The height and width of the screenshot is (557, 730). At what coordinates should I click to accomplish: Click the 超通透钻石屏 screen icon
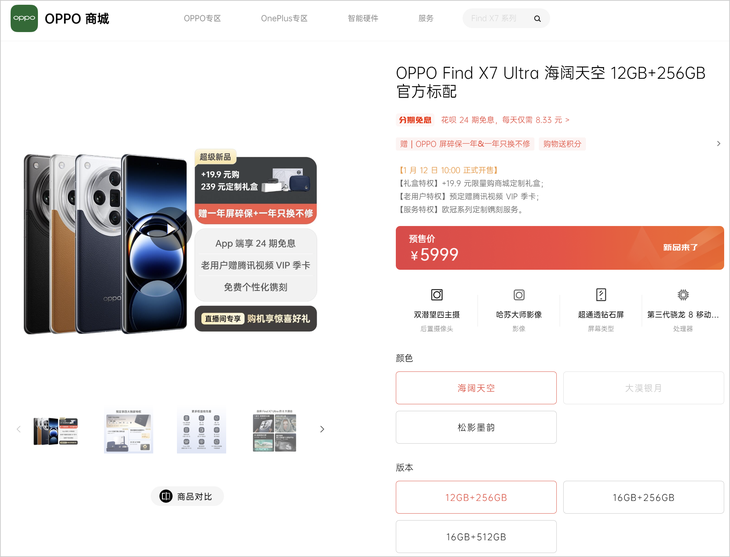(601, 295)
